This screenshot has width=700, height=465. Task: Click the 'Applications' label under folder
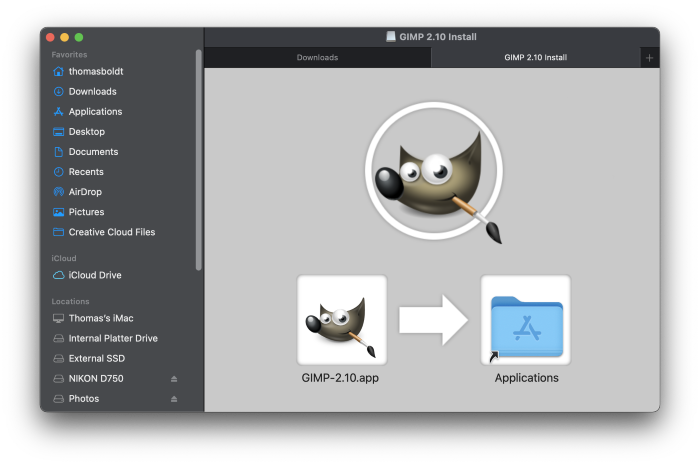coord(526,378)
